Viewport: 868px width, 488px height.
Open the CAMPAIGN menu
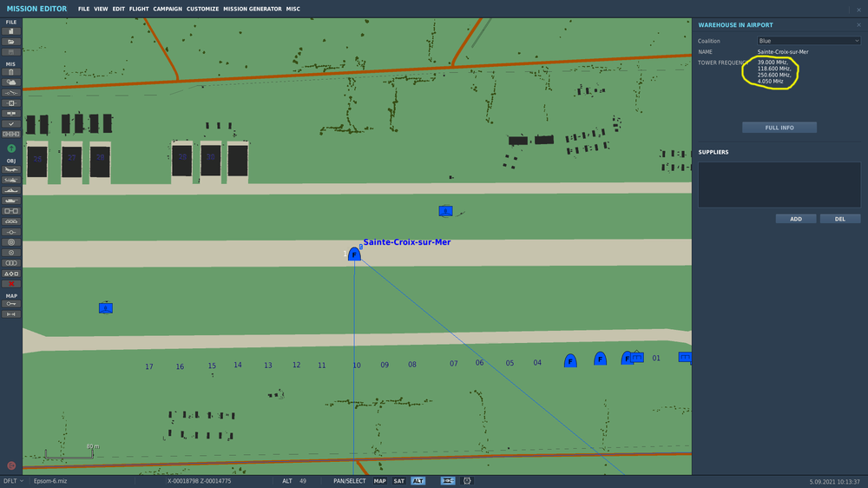pyautogui.click(x=168, y=9)
